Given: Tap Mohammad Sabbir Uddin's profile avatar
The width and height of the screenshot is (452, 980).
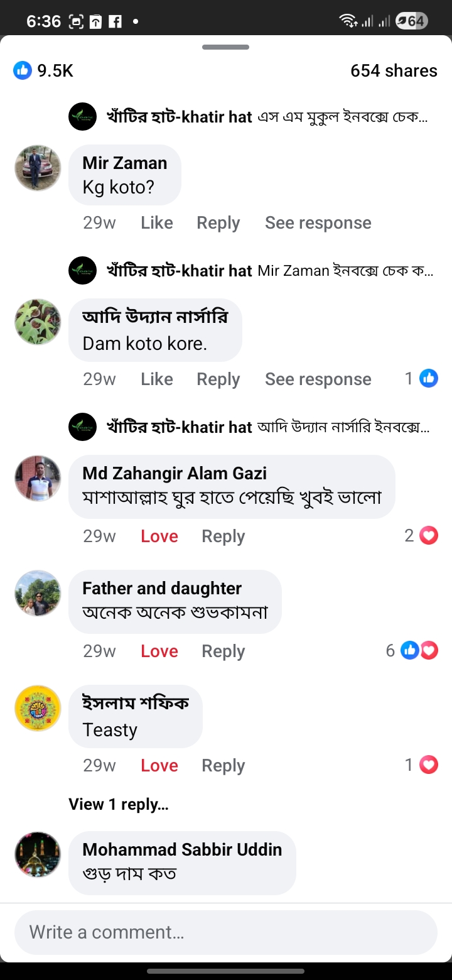Looking at the screenshot, I should point(38,854).
